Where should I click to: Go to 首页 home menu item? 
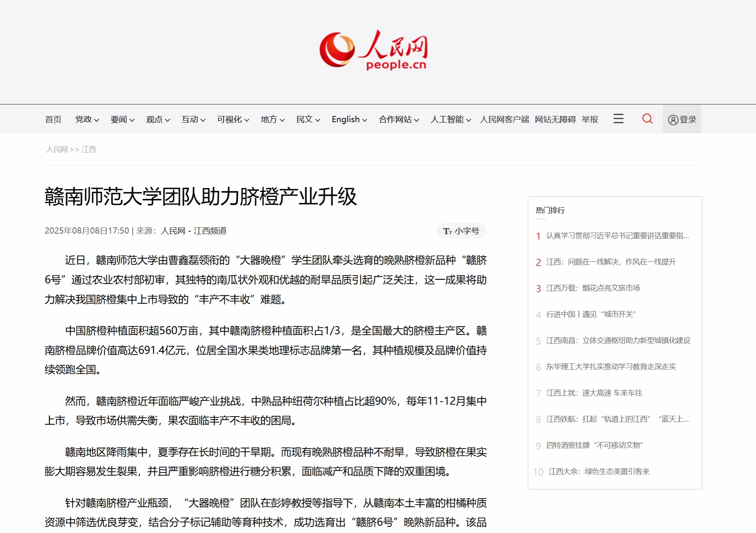pos(53,119)
